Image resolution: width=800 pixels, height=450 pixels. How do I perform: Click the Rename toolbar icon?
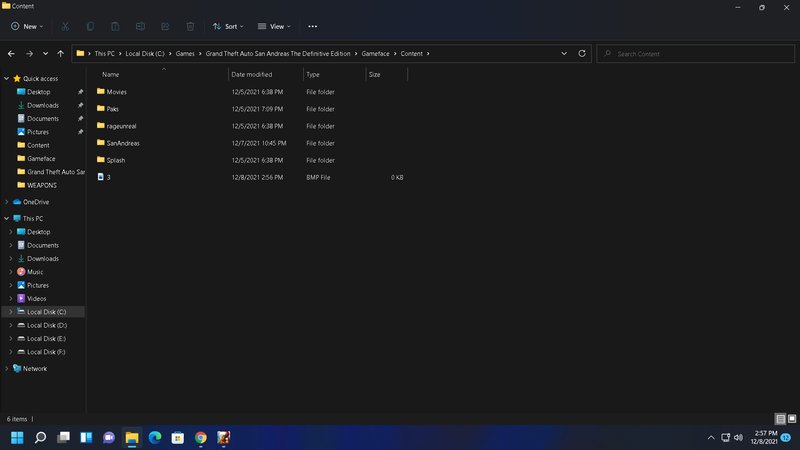click(140, 27)
